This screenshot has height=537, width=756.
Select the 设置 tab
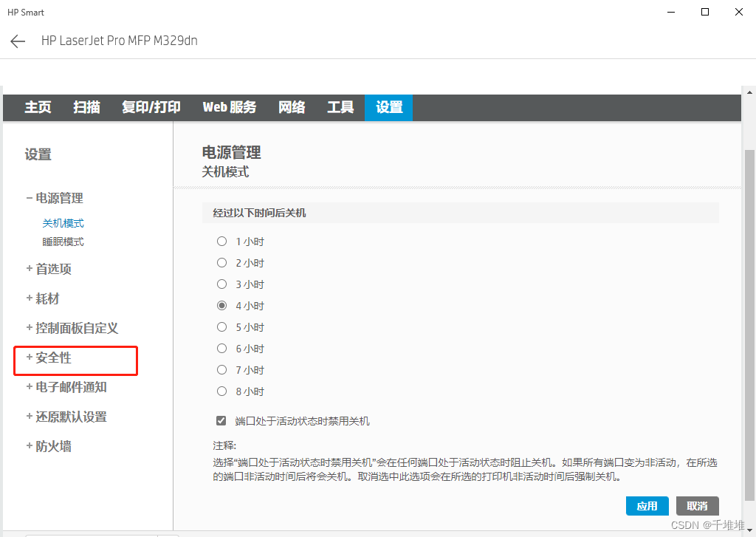(388, 107)
